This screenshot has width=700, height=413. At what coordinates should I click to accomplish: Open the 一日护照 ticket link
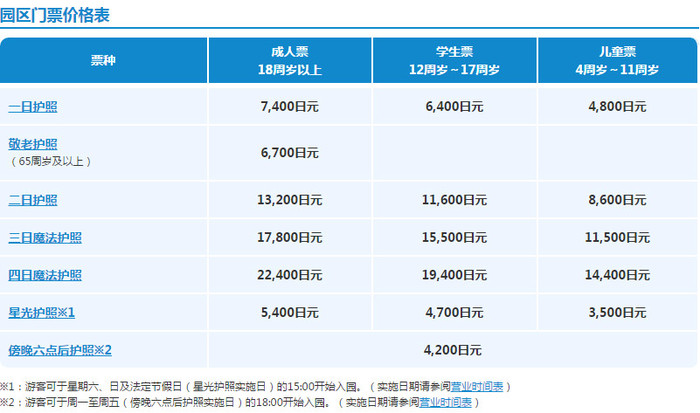[33, 106]
